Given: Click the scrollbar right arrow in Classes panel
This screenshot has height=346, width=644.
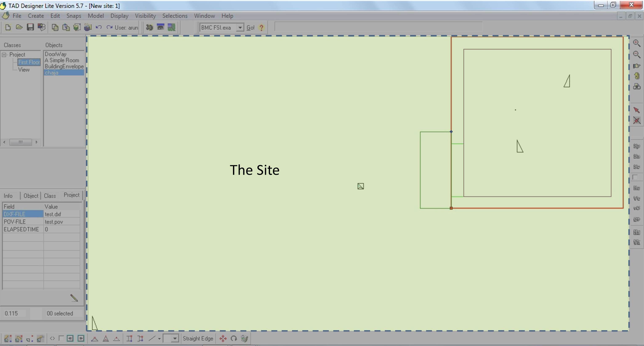Looking at the screenshot, I should [x=36, y=142].
